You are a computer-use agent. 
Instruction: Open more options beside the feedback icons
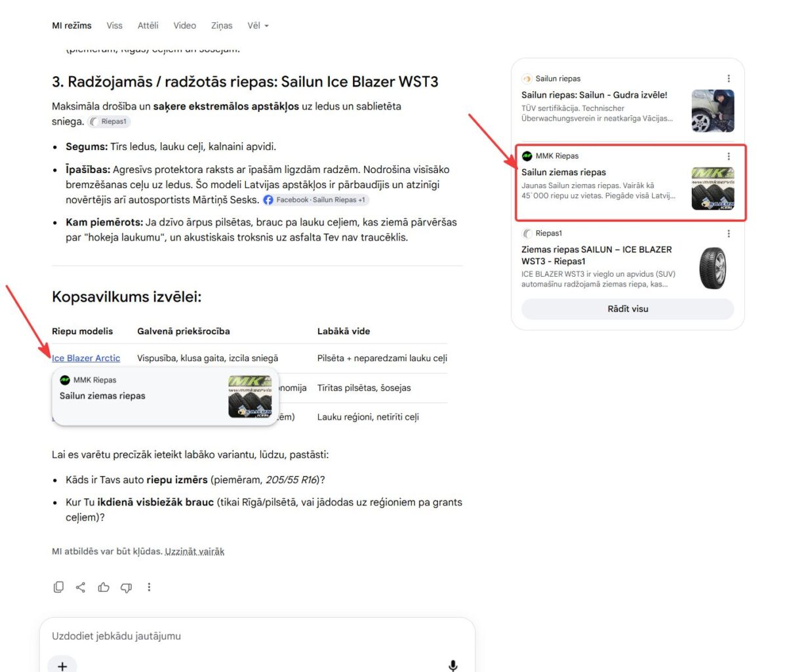149,587
